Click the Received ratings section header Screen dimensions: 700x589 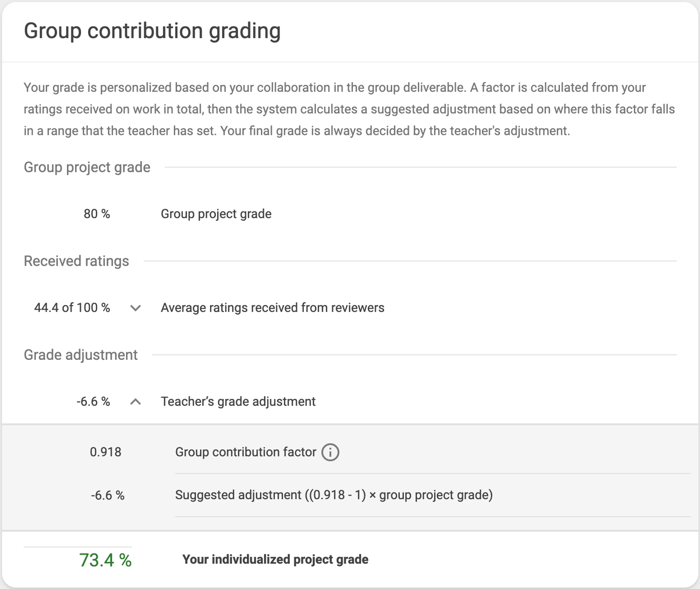tap(76, 261)
